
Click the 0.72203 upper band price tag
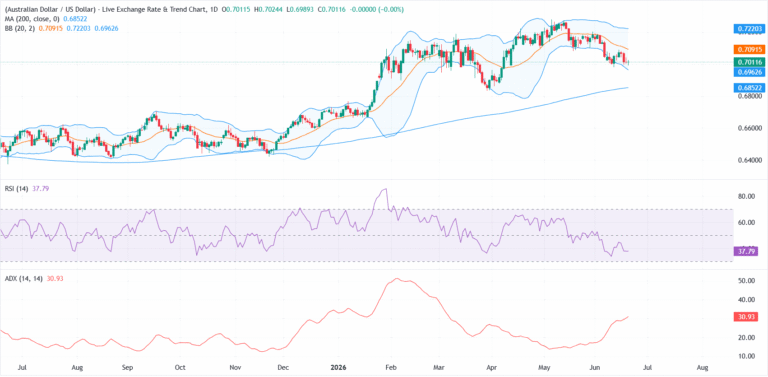coord(748,29)
